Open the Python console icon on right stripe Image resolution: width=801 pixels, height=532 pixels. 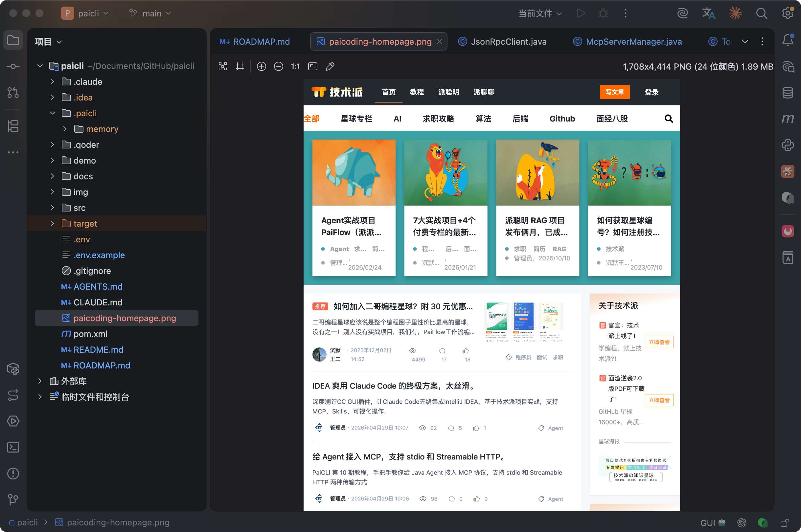[788, 145]
